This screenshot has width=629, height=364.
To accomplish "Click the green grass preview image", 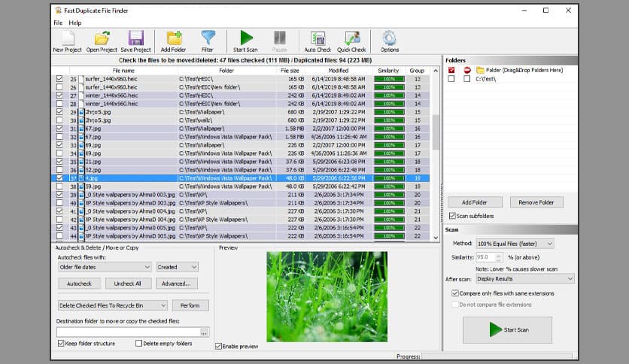I will (x=327, y=296).
